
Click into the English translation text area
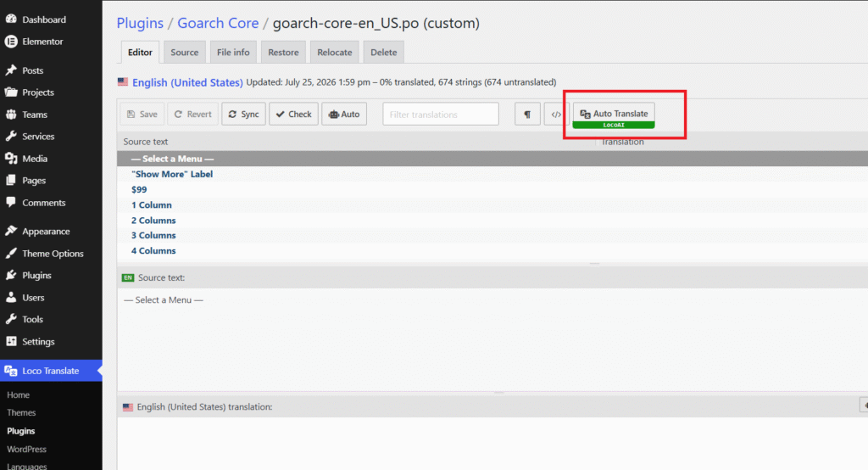492,444
